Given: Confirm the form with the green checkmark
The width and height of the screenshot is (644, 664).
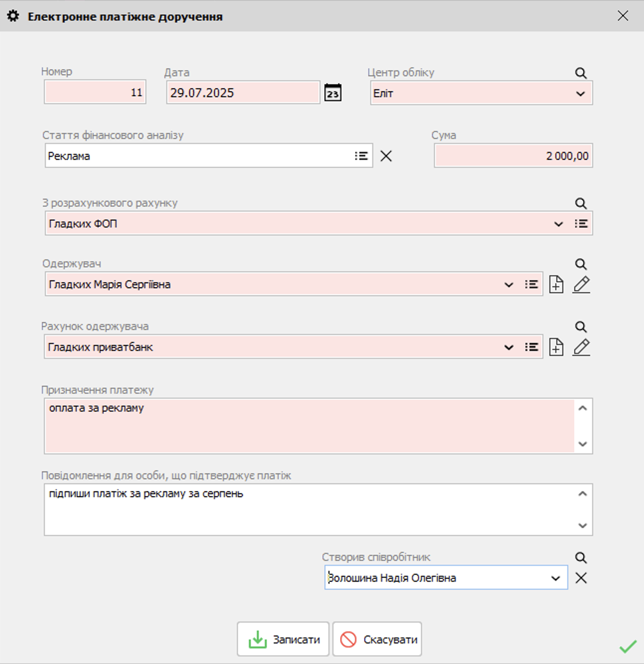Looking at the screenshot, I should tap(628, 647).
